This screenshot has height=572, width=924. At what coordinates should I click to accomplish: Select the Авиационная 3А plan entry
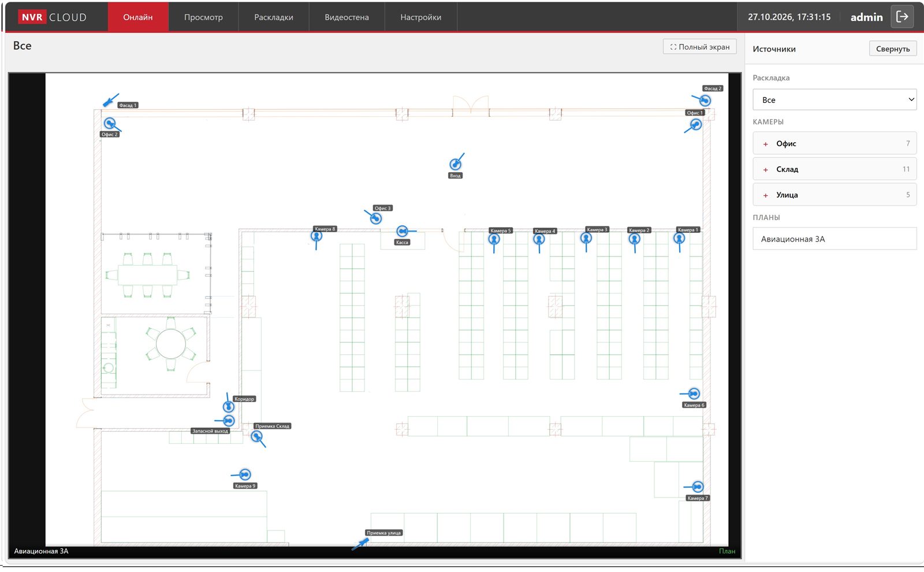click(x=834, y=239)
